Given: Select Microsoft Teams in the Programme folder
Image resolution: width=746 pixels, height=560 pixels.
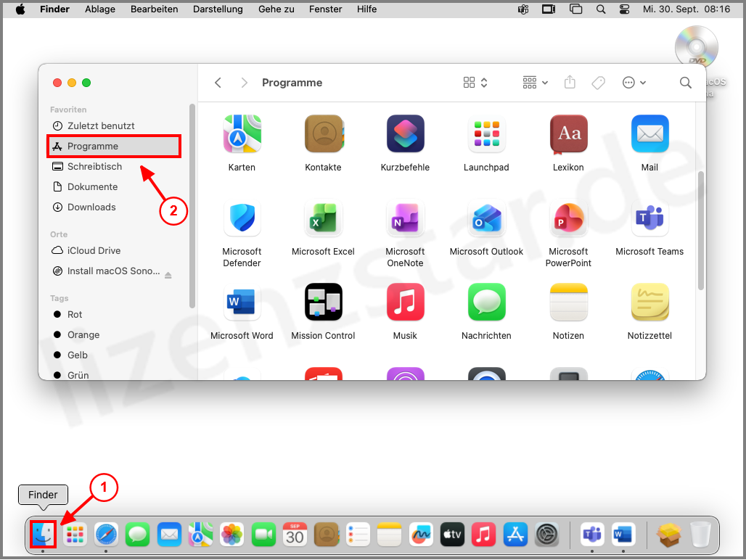Looking at the screenshot, I should coord(649,218).
